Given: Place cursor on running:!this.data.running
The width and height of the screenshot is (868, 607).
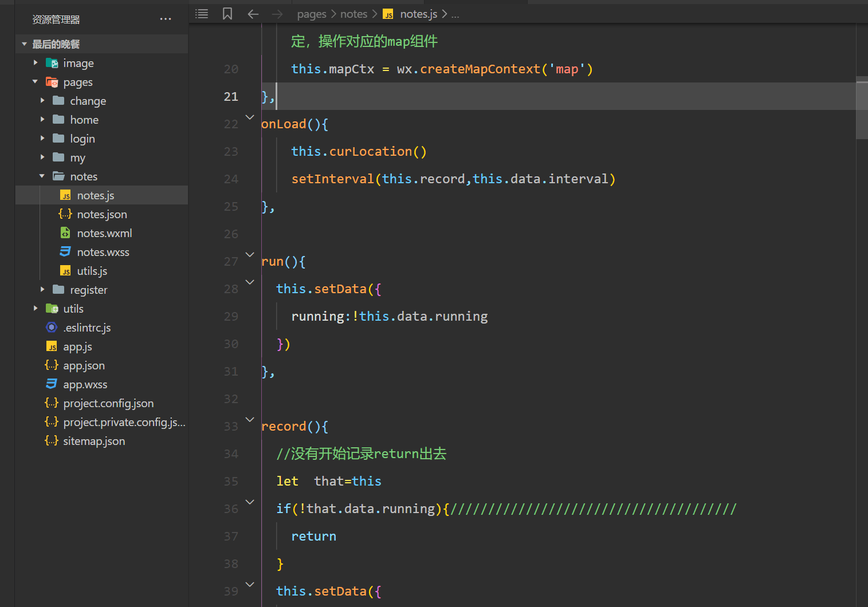Looking at the screenshot, I should tap(390, 317).
